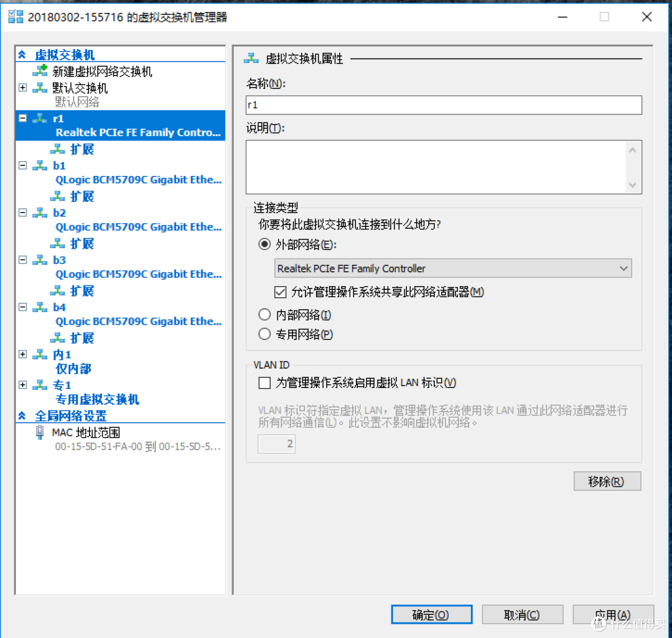Click the 虚拟交换机属性 header icon
Screen dimensions: 672x638
[251, 58]
